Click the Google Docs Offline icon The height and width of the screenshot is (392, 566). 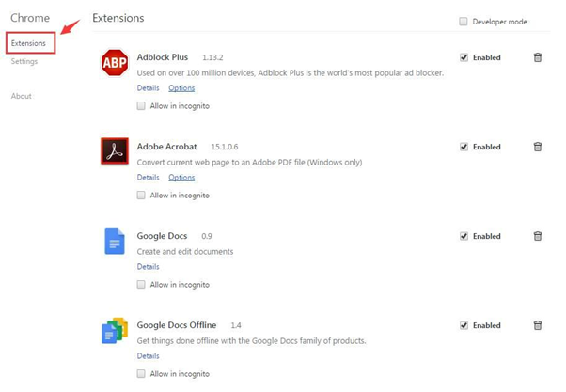[x=114, y=331]
